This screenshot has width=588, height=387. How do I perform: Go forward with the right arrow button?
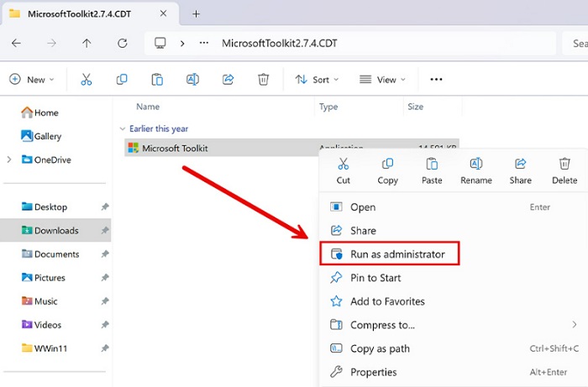pos(51,44)
